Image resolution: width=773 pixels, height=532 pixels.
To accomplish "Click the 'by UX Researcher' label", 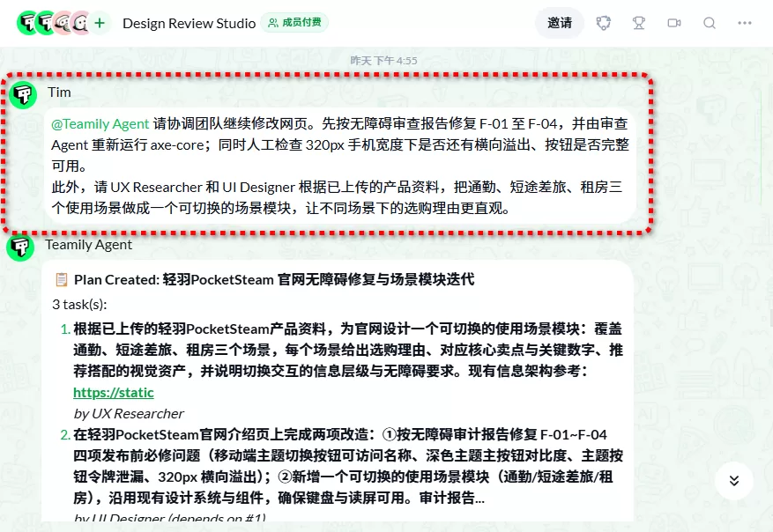I will point(129,414).
